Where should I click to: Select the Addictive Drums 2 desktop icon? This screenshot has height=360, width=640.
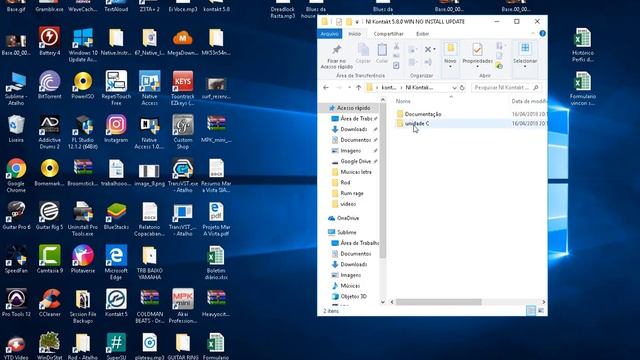click(49, 132)
